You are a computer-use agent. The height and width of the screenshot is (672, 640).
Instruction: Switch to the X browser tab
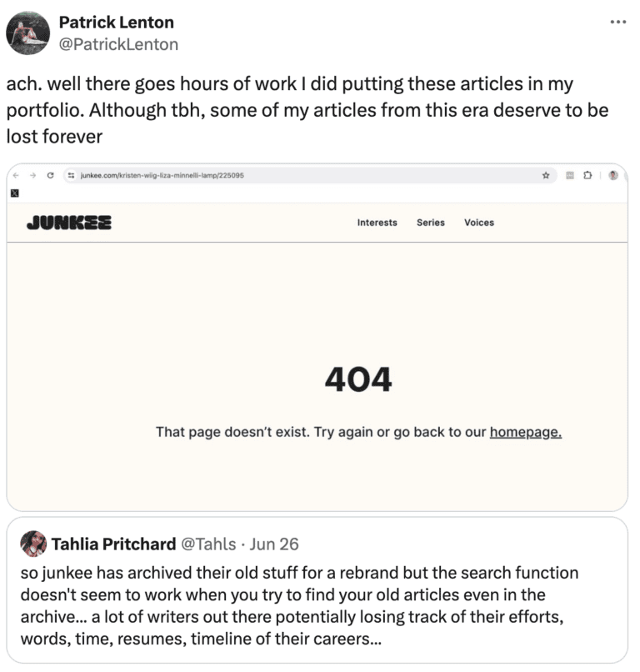16,193
